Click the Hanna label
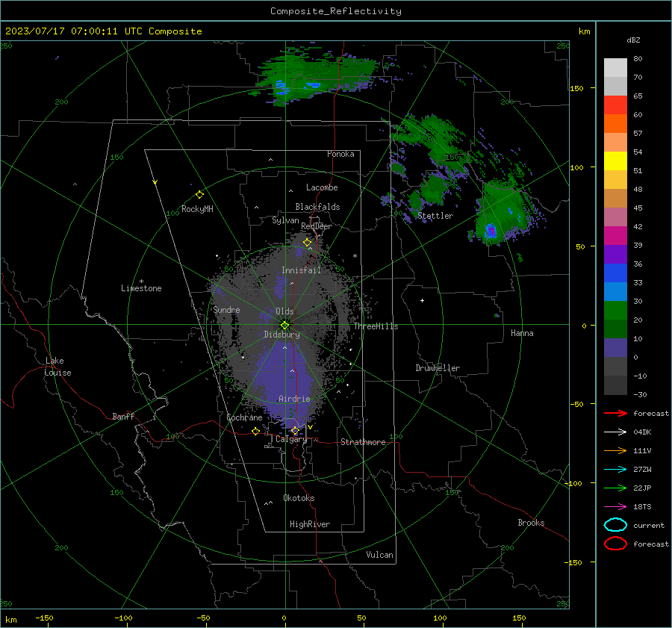Image resolution: width=672 pixels, height=628 pixels. coord(522,333)
